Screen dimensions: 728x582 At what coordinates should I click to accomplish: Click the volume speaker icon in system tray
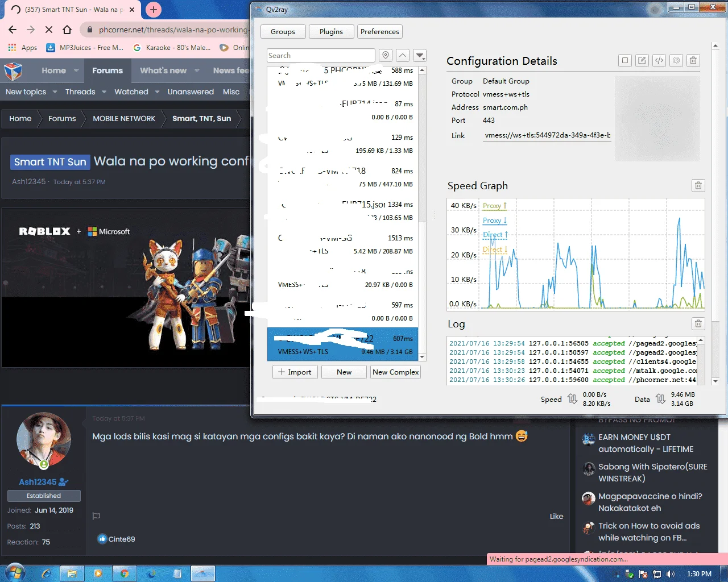(671, 574)
